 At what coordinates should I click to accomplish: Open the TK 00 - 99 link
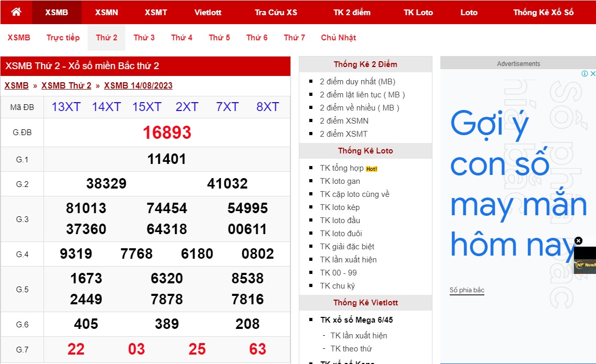coord(338,273)
